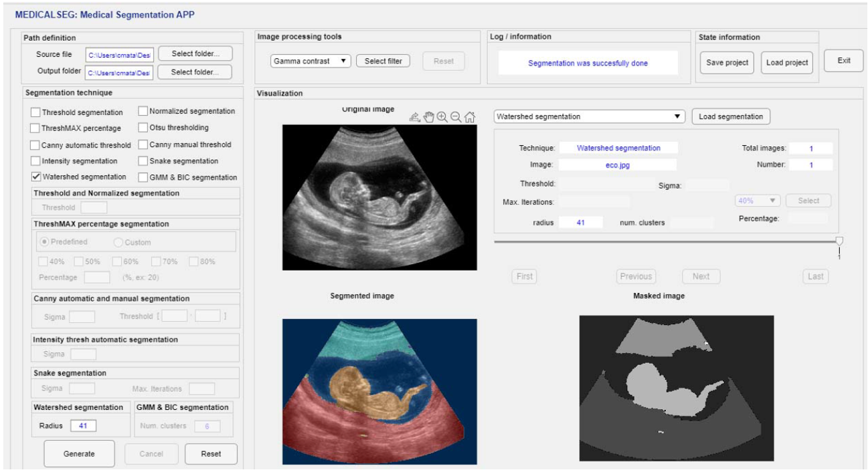Click the image number slider handle
Image resolution: width=868 pixels, height=472 pixels.
click(x=839, y=241)
